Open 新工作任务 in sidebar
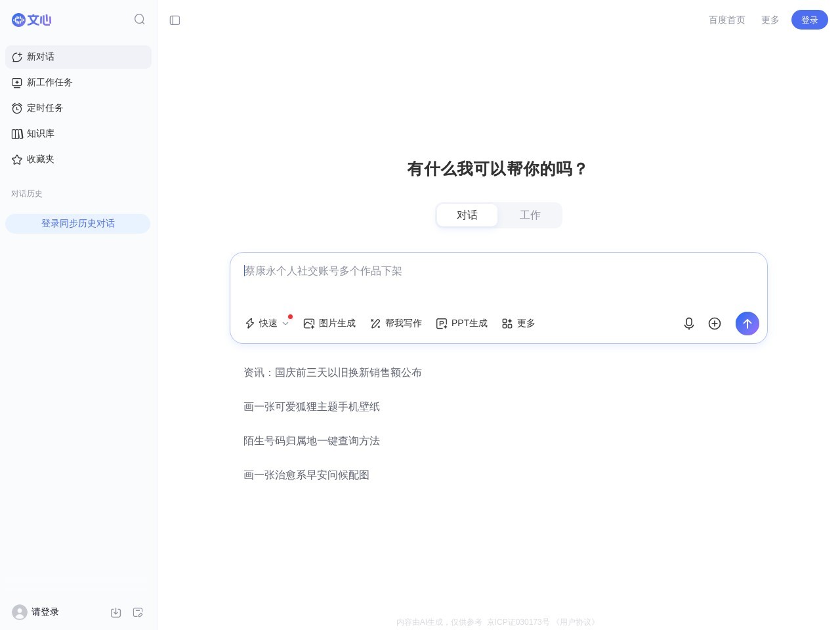Image resolution: width=840 pixels, height=630 pixels. click(78, 83)
